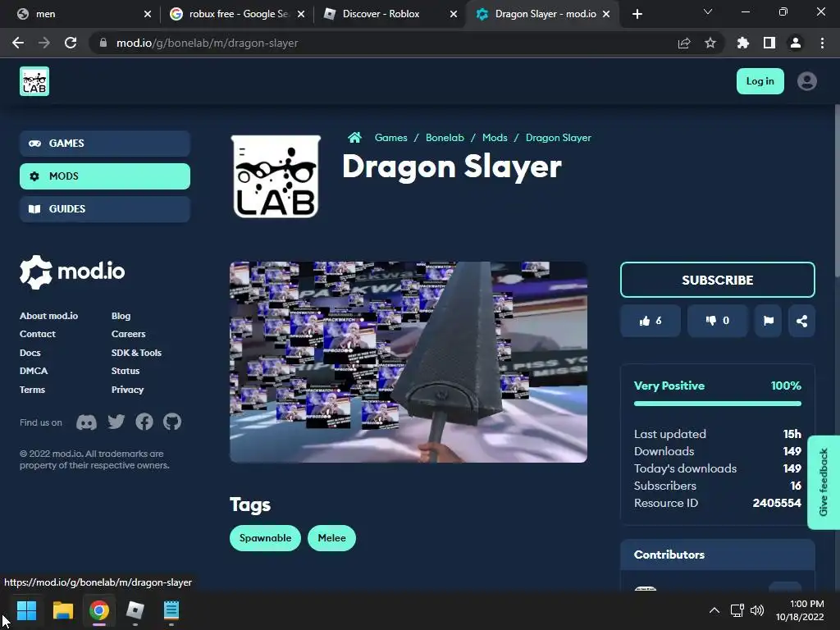Screen dimensions: 840x630
Task: Click the Bonelab logo in site header
Action: [x=34, y=81]
